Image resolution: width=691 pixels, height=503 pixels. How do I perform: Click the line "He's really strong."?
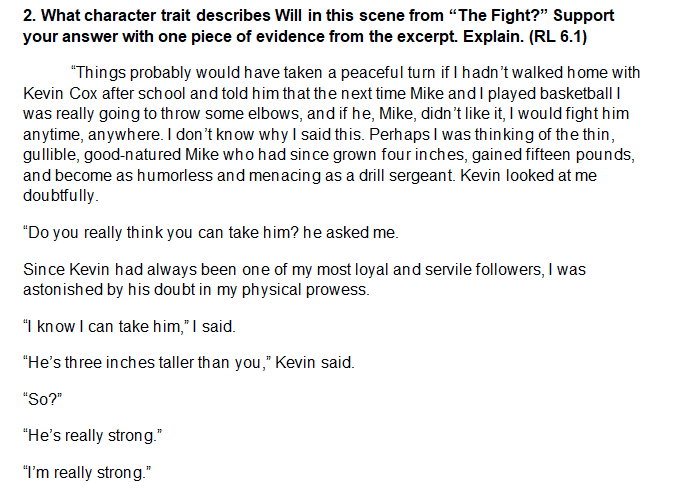click(x=93, y=436)
